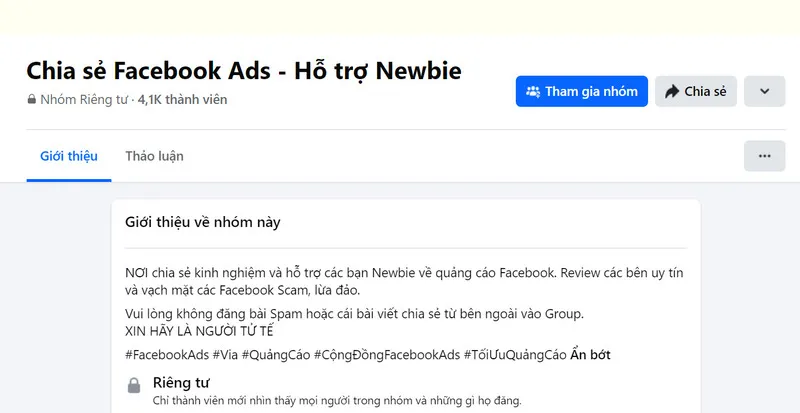Click the lock icon beside Nhóm Riêng tư
Screen dimensions: 800x413
[x=32, y=100]
